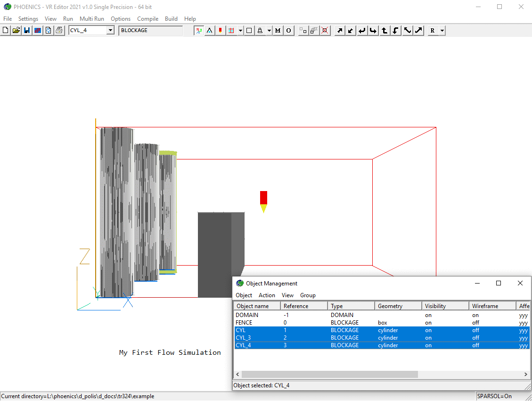
Task: Expand the dropdown arrow next to R button
Action: click(442, 31)
